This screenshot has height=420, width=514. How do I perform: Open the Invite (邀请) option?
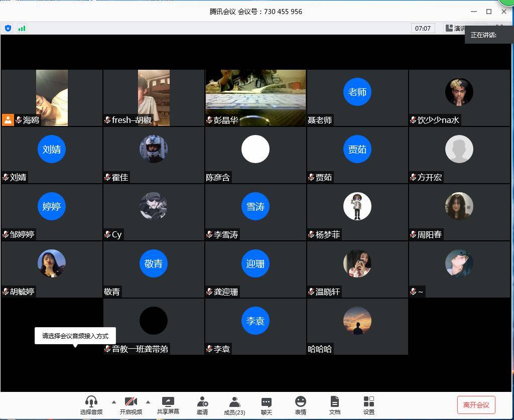(202, 405)
